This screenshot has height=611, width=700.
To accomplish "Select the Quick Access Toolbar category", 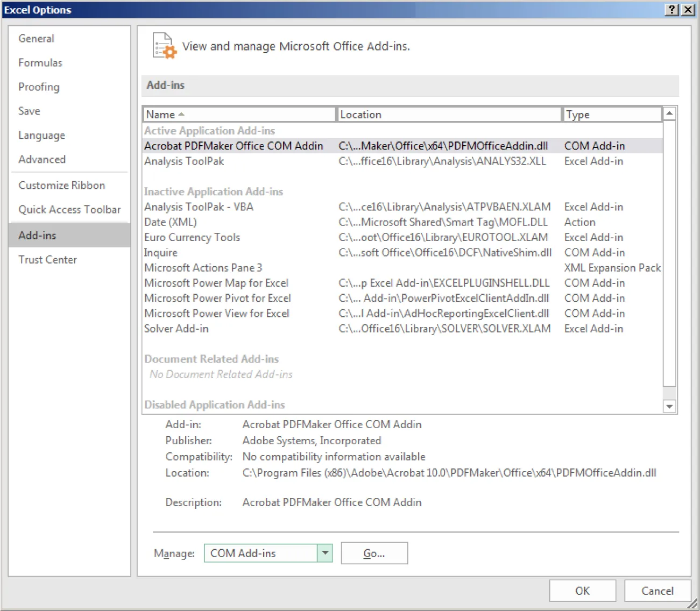I will [69, 209].
